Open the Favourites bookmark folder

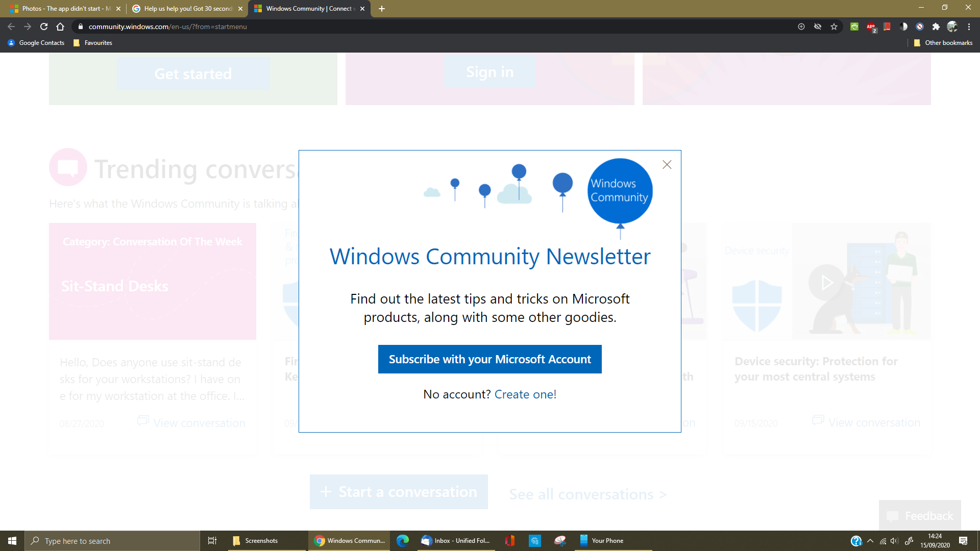point(92,43)
